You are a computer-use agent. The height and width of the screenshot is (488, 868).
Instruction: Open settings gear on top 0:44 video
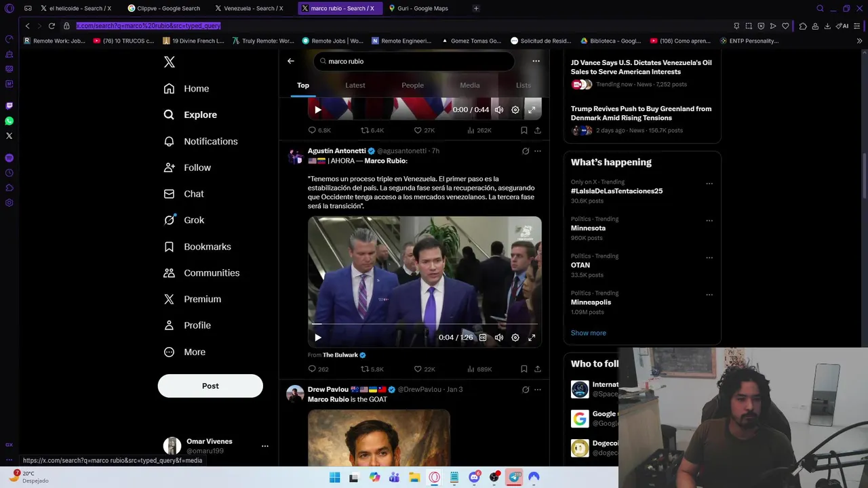[x=515, y=110]
